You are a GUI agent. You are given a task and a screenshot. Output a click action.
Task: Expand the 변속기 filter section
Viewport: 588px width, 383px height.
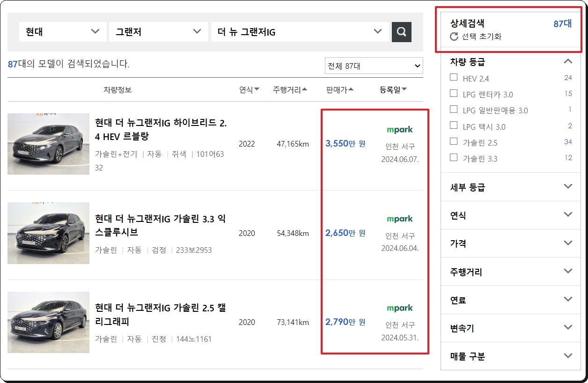pyautogui.click(x=568, y=327)
